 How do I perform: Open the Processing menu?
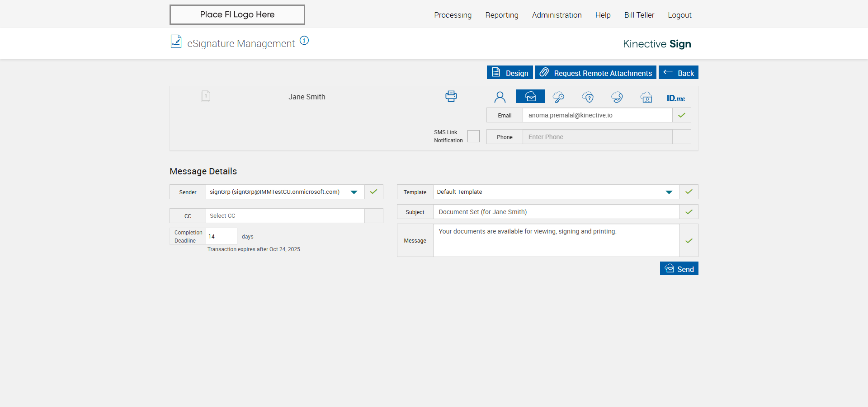pos(453,15)
